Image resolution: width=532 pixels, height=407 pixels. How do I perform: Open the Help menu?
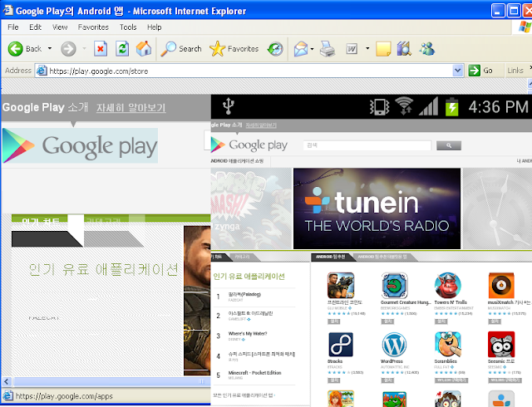[x=154, y=27]
